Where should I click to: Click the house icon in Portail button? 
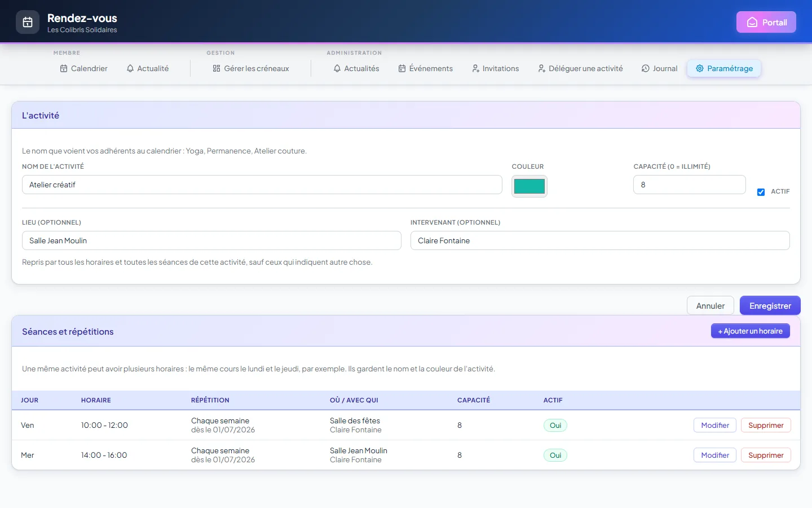tap(752, 23)
